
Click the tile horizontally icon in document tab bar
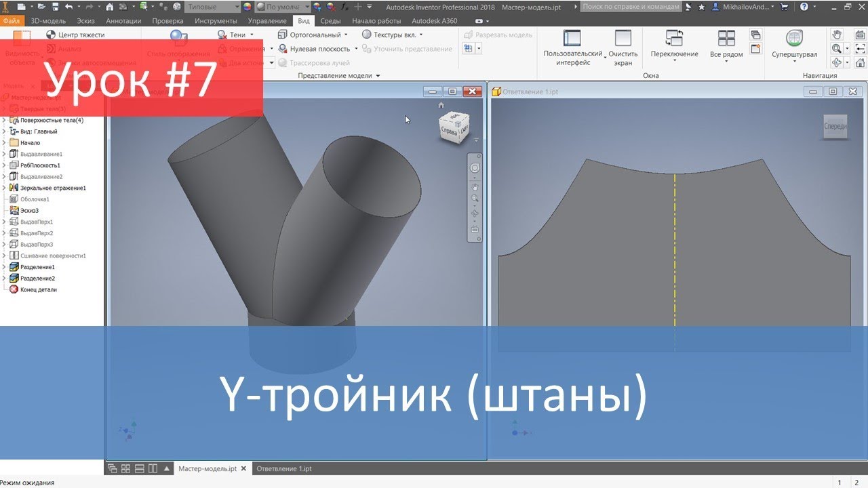coord(139,468)
